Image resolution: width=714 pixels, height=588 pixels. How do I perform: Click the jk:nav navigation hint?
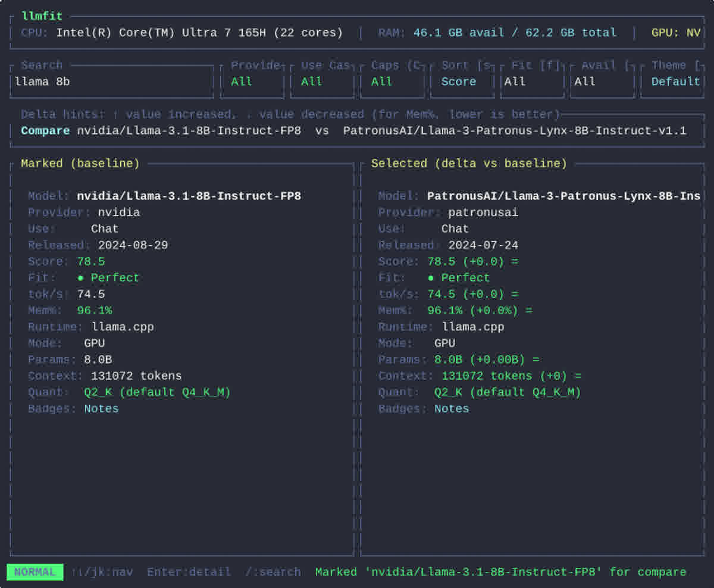point(102,572)
